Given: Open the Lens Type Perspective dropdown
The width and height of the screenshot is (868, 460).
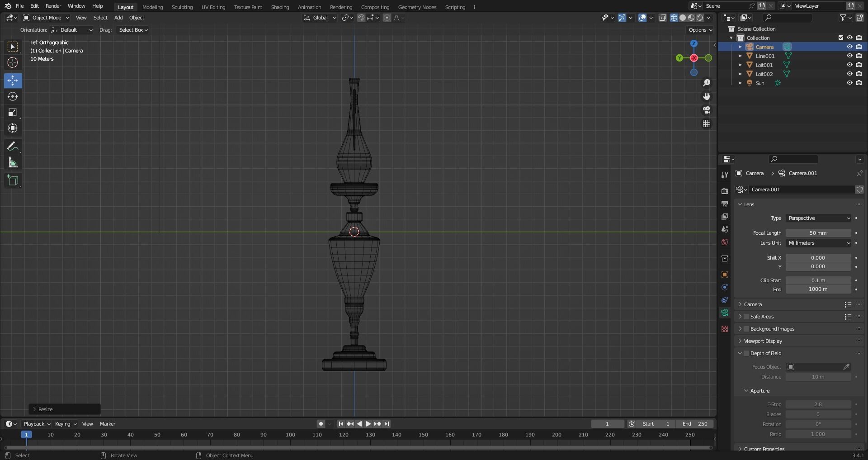Looking at the screenshot, I should tap(818, 218).
